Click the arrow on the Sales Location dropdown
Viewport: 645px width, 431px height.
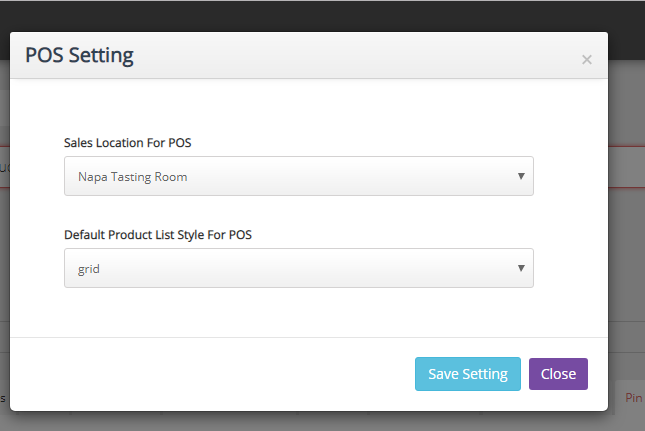pyautogui.click(x=521, y=176)
